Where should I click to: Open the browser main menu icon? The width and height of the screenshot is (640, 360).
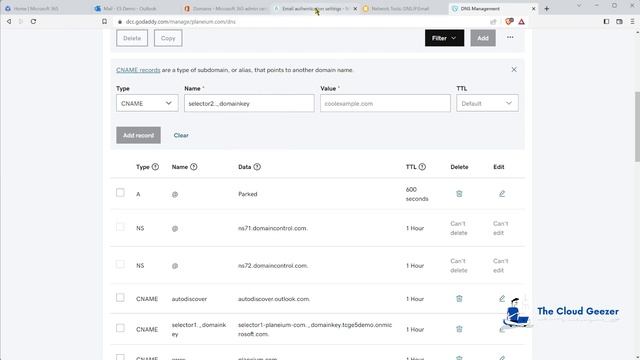(x=632, y=22)
